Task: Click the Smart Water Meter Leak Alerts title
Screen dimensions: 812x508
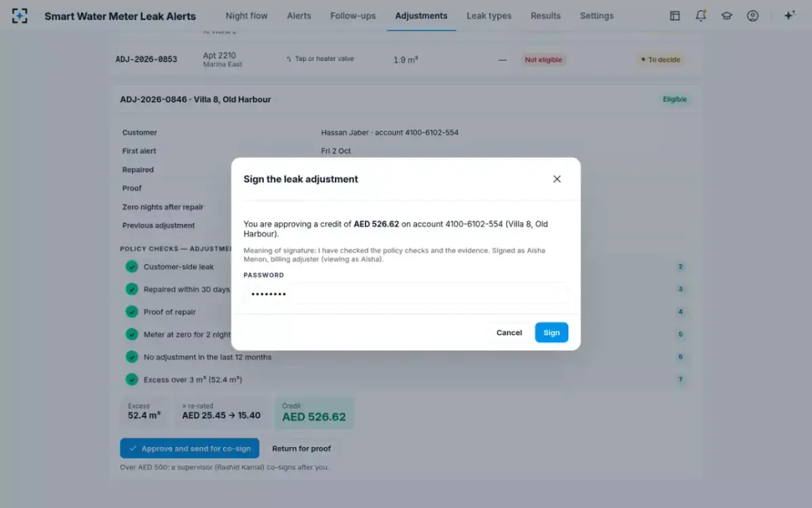Action: click(120, 16)
